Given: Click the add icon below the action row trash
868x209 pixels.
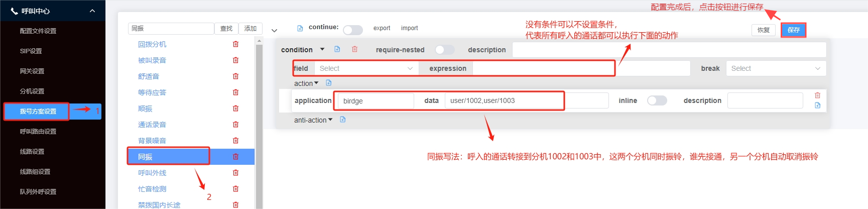Looking at the screenshot, I should click(817, 106).
